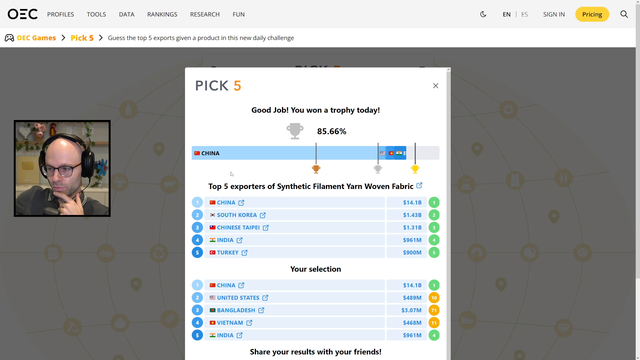Click the gold trophy marker on progress bar
Viewport: 640px width, 360px height.
[415, 169]
